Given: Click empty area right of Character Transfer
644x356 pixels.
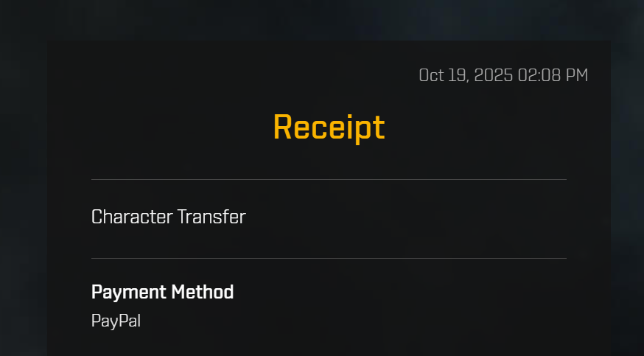Looking at the screenshot, I should click(407, 217).
